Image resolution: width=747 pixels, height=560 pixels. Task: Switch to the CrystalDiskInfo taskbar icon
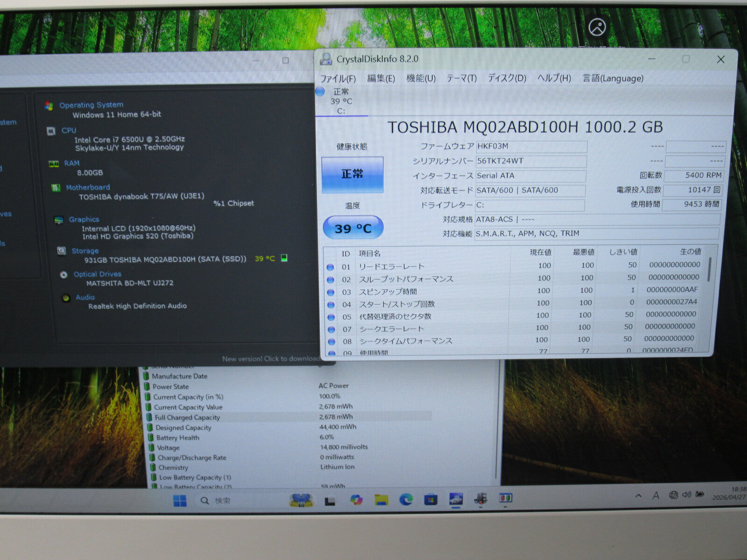coord(456,499)
